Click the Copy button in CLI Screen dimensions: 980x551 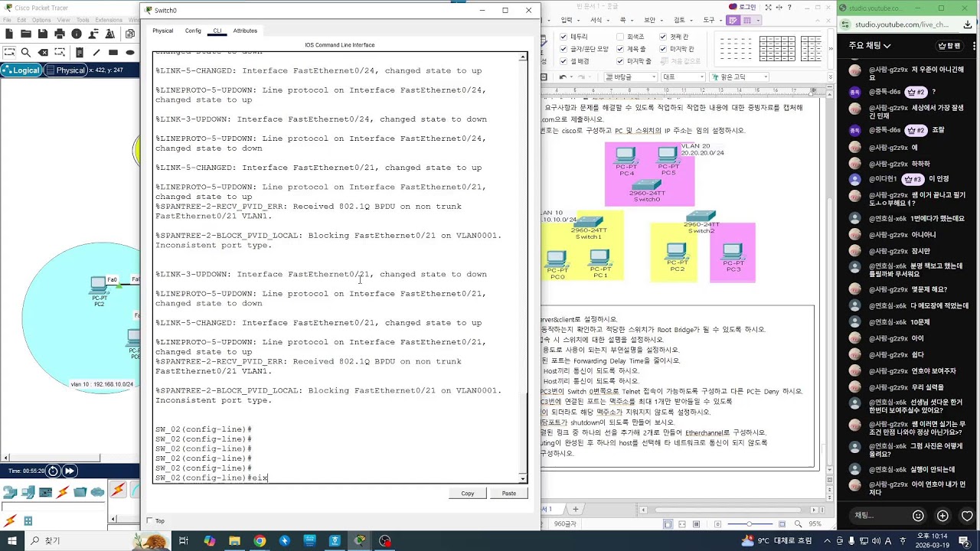coord(467,493)
